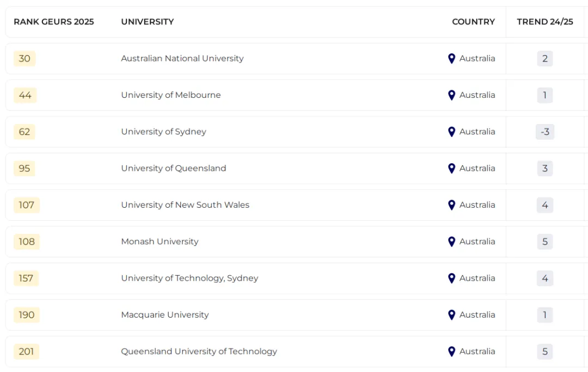
Task: Select rank badge 201
Action: [x=26, y=351]
